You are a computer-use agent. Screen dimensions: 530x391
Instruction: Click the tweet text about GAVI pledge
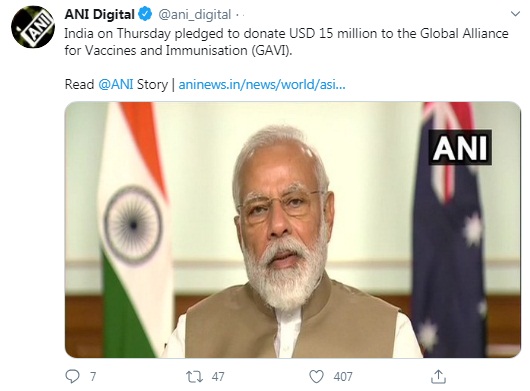point(286,42)
